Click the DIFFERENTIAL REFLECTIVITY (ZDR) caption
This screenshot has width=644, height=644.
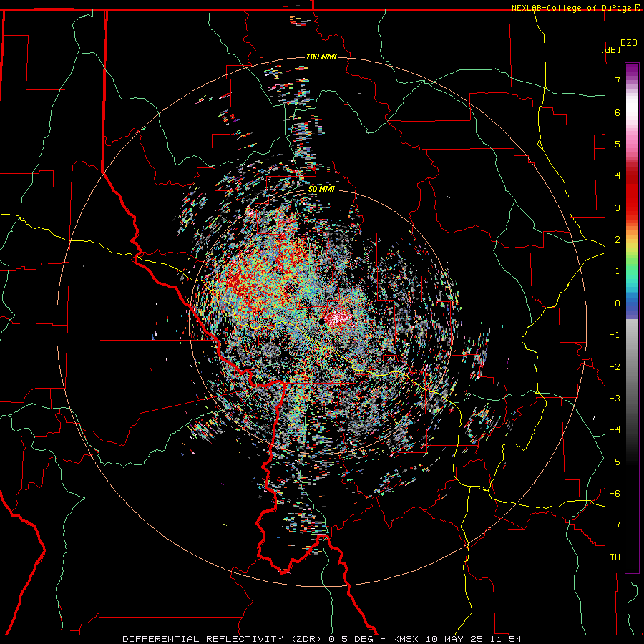223,639
